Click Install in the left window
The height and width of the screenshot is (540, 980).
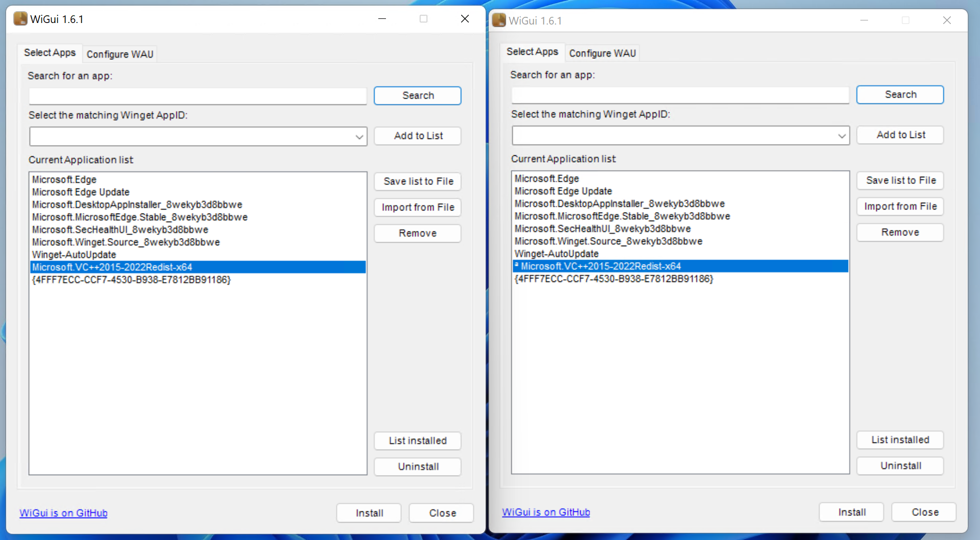[369, 513]
